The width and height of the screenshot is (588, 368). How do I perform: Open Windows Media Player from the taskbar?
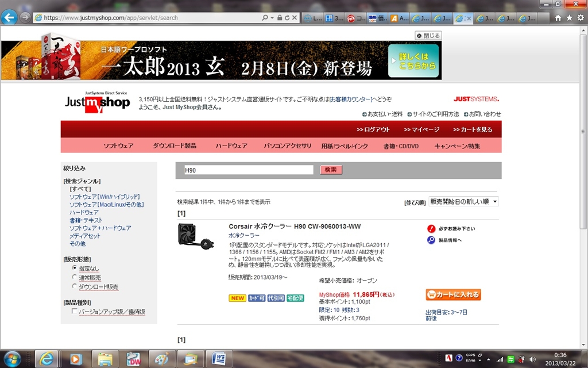[75, 359]
